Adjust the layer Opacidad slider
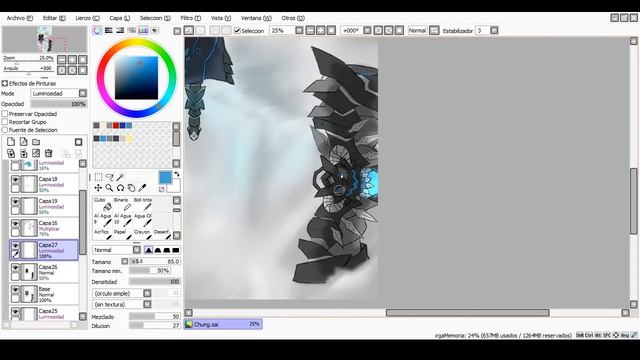This screenshot has height=360, width=640. point(59,104)
